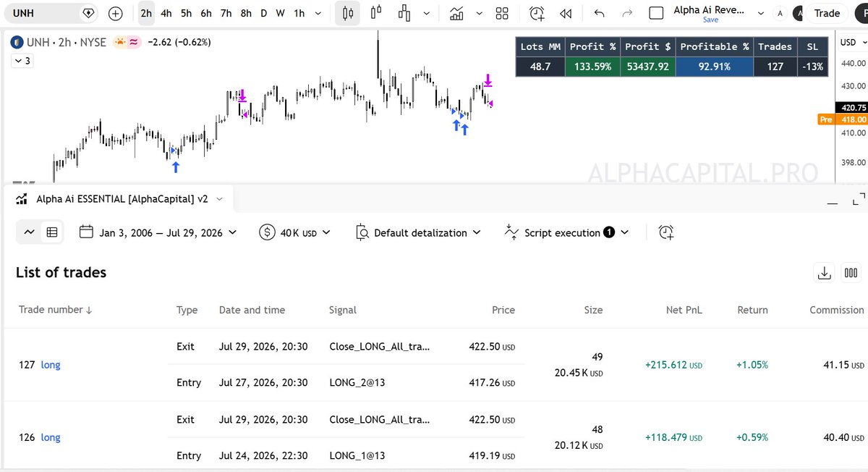868x472 pixels.
Task: Open the Indicators menu icon
Action: (456, 13)
